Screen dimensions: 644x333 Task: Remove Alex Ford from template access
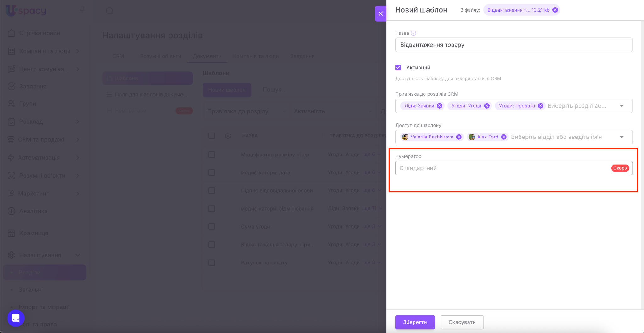pos(504,137)
